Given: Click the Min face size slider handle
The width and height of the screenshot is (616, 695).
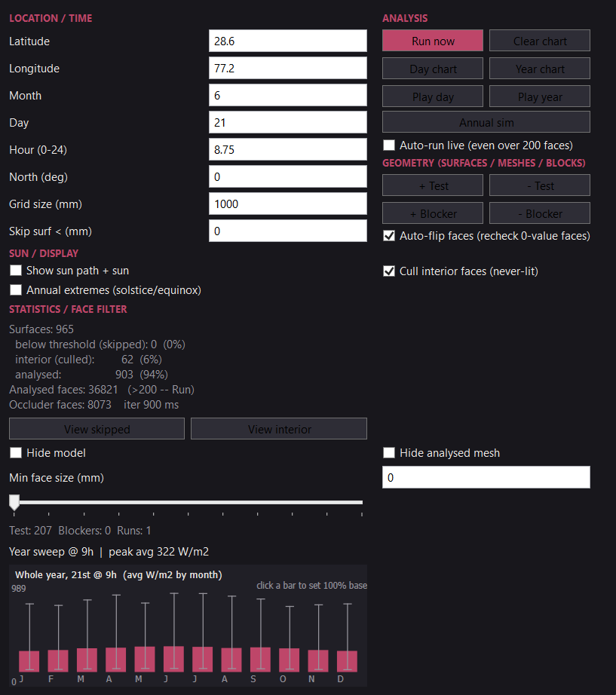Looking at the screenshot, I should click(x=14, y=503).
